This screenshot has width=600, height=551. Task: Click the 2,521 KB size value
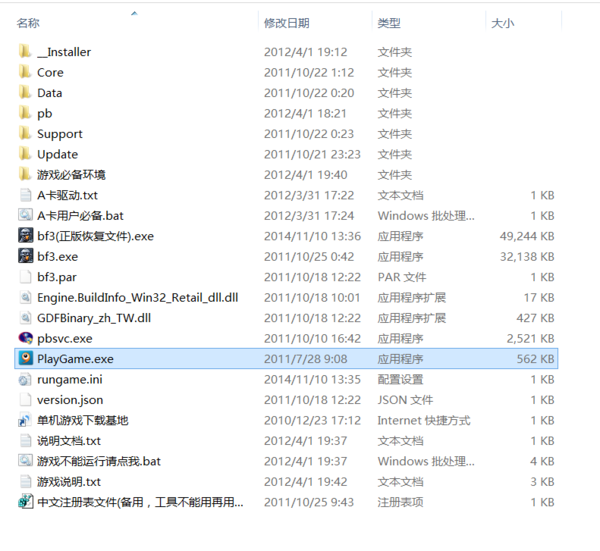pos(530,339)
